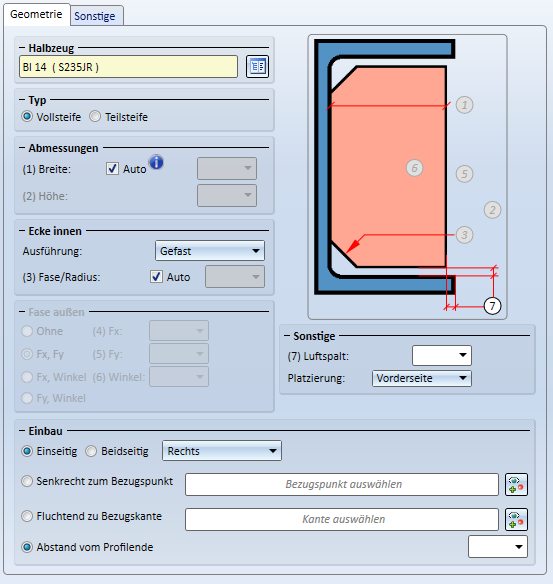Toggle the Breite Auto checkbox

coord(112,169)
